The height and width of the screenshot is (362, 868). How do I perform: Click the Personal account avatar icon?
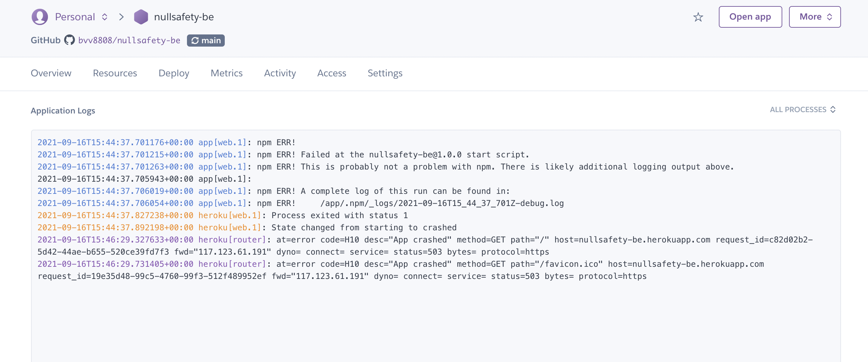coord(39,17)
